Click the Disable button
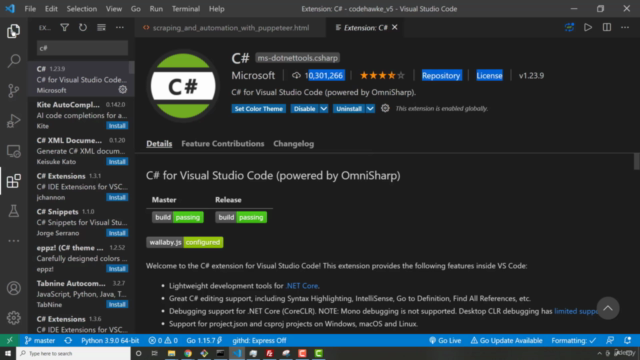Image resolution: width=640 pixels, height=360 pixels. [304, 109]
